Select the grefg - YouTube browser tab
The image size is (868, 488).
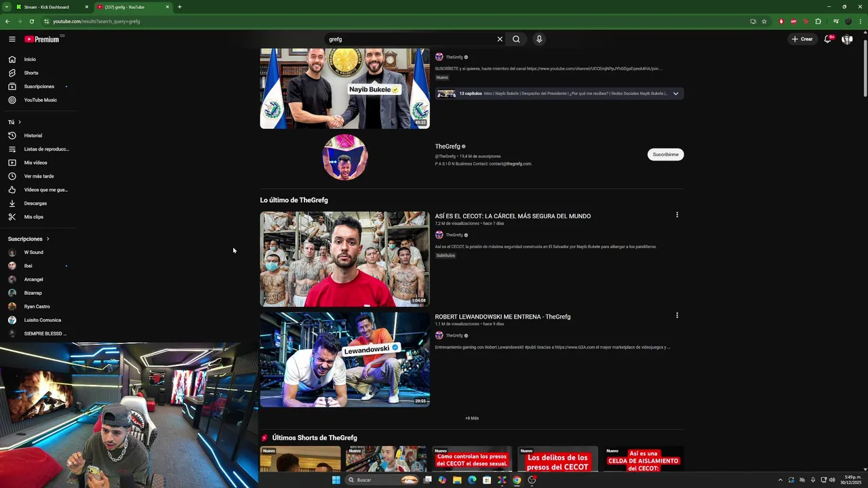coord(133,7)
